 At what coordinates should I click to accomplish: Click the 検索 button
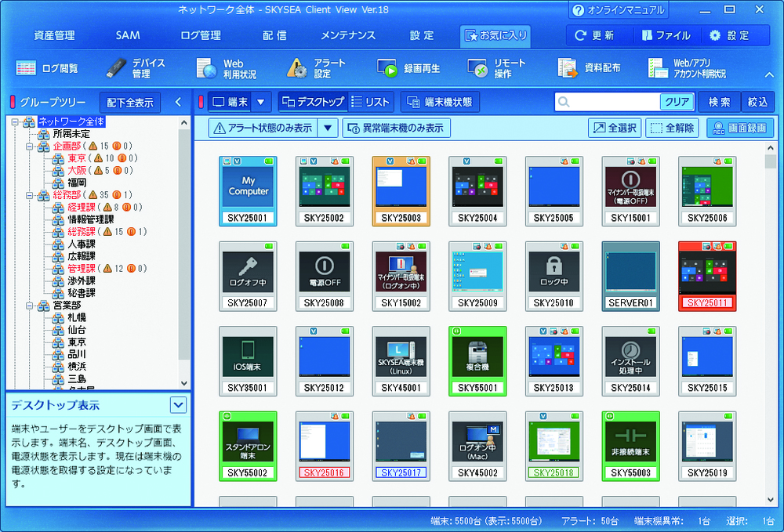pos(720,102)
